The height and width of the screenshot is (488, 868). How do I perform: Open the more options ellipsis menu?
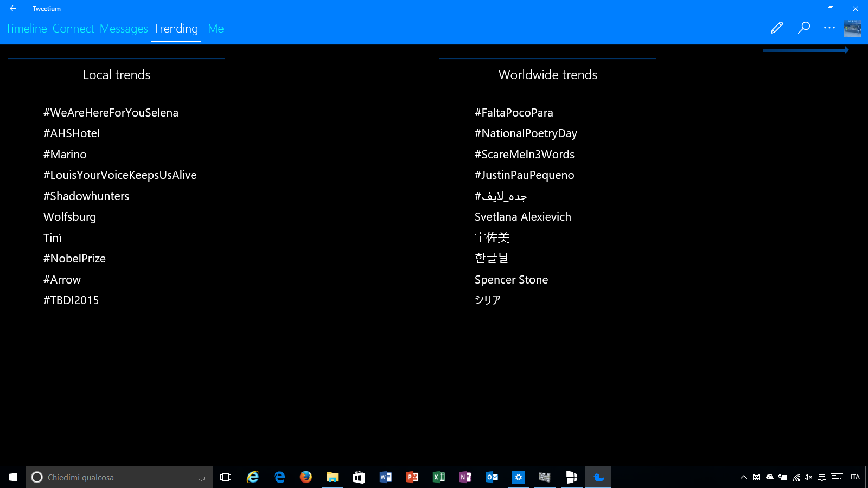[829, 28]
